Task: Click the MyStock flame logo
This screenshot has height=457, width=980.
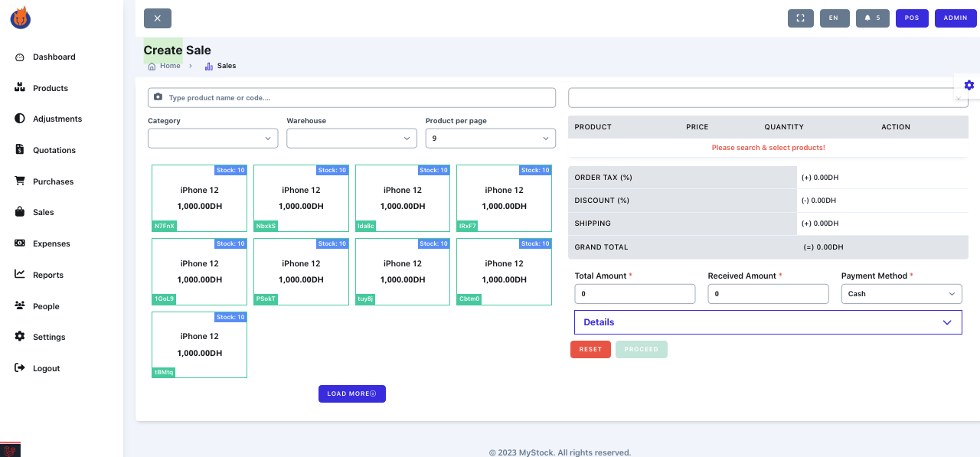Action: tap(21, 18)
